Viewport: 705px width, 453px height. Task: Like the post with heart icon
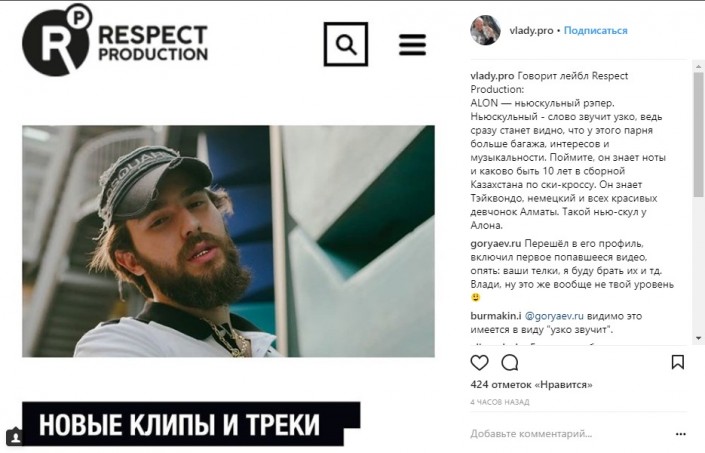[x=479, y=362]
